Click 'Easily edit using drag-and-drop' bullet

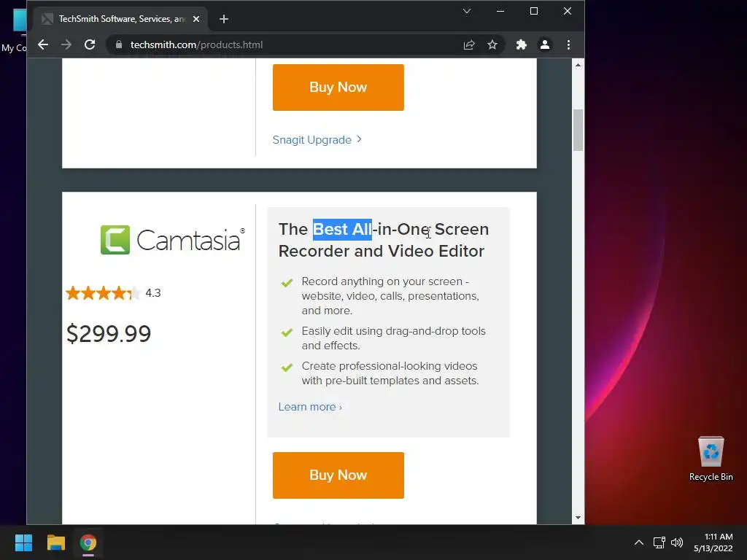(393, 338)
